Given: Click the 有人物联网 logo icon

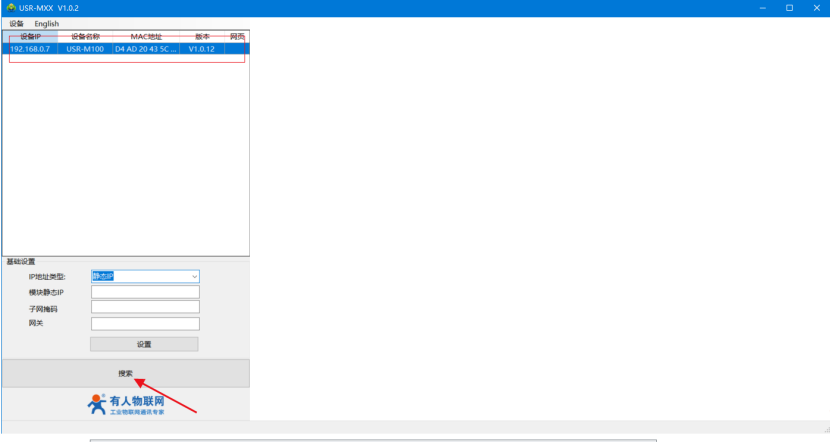Looking at the screenshot, I should pos(97,404).
